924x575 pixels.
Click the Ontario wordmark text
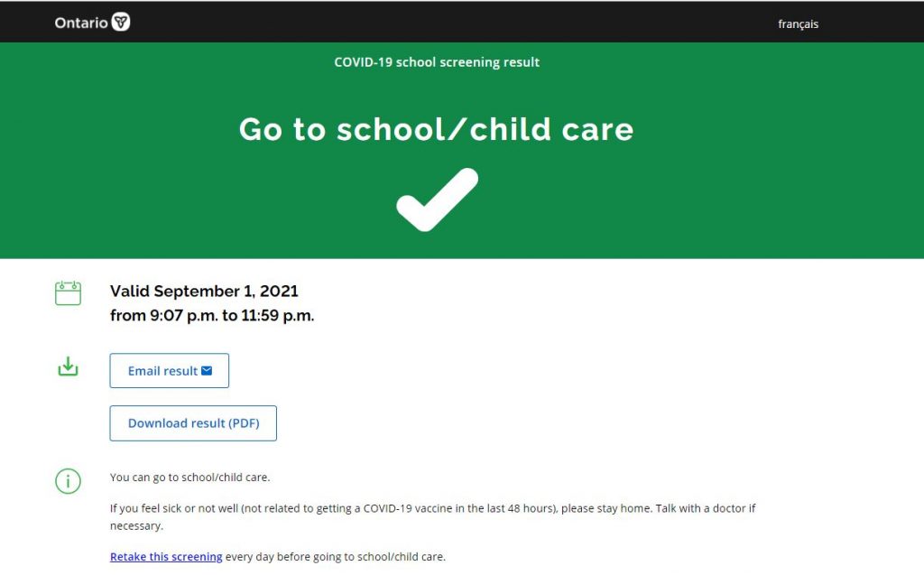(x=81, y=23)
